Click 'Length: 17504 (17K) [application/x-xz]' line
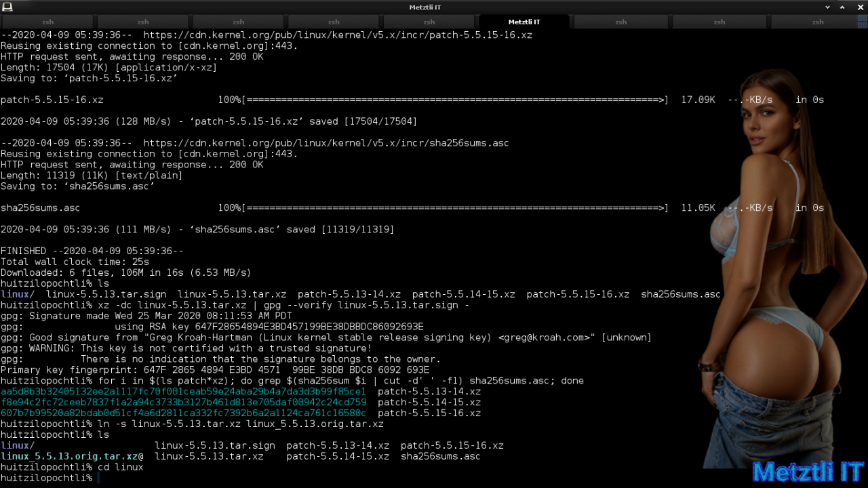The width and height of the screenshot is (868, 488). pyautogui.click(x=108, y=67)
